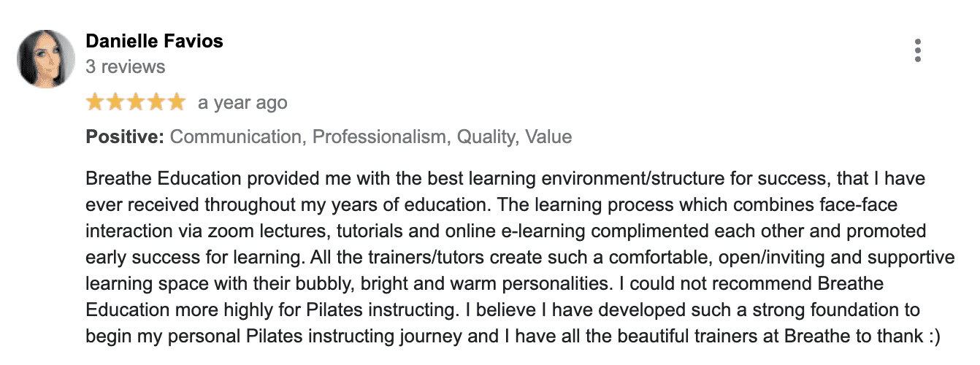Open the three-dot more options menu

tap(918, 50)
